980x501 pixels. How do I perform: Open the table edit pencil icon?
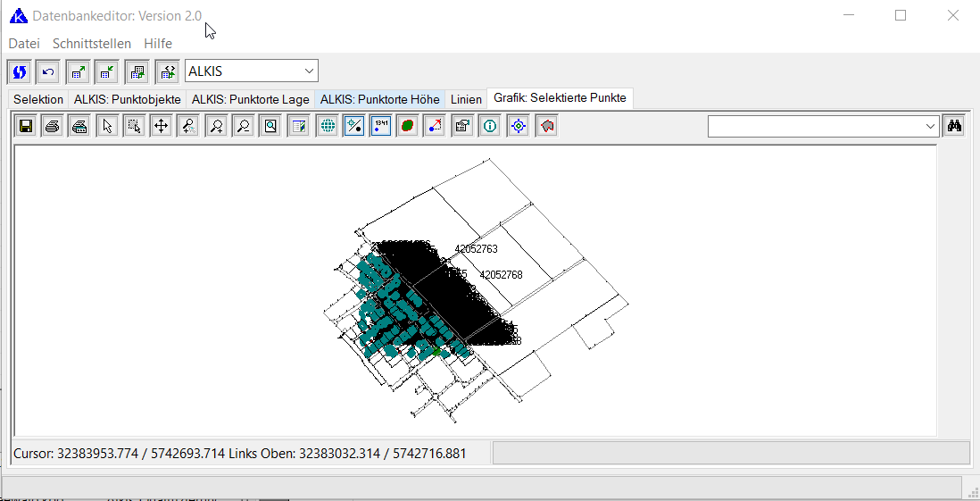[299, 126]
